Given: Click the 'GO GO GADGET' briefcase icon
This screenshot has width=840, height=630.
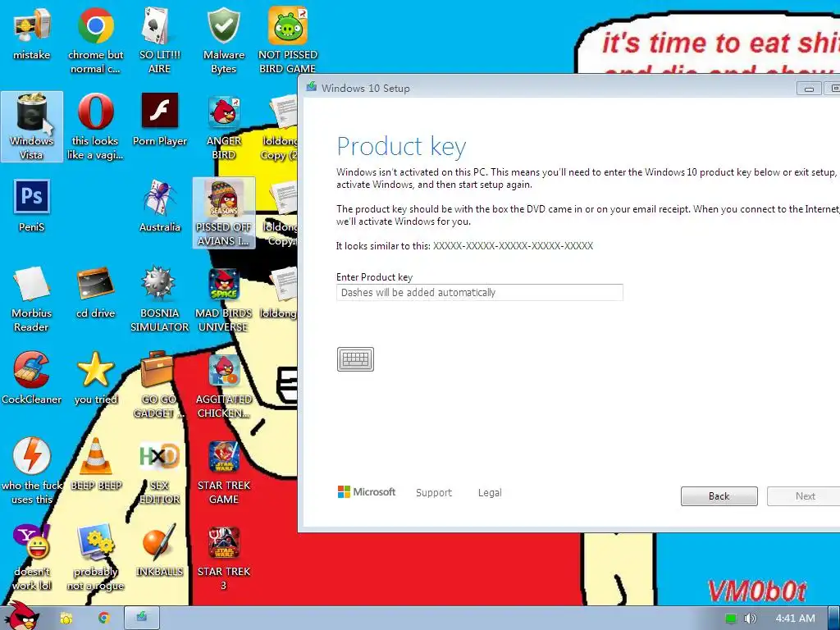Looking at the screenshot, I should point(160,386).
